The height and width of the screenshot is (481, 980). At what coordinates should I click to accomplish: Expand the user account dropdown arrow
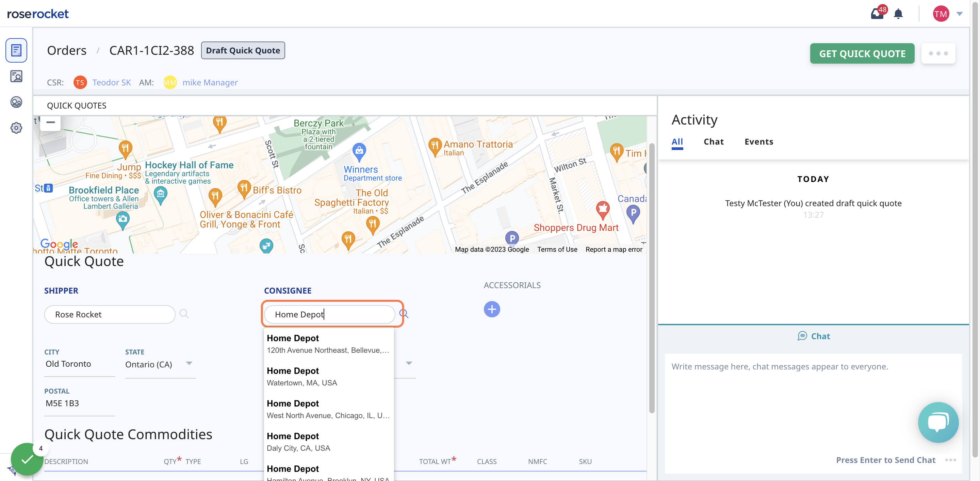959,14
